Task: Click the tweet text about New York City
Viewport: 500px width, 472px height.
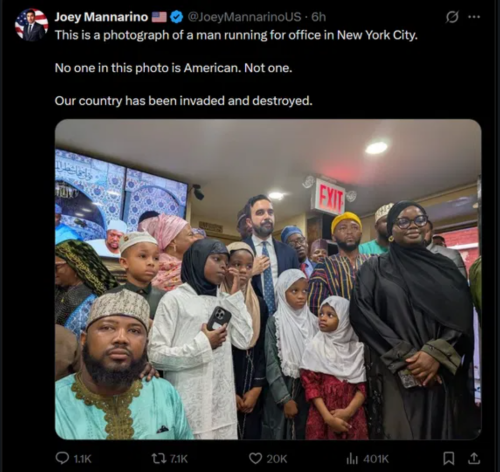Action: click(236, 35)
